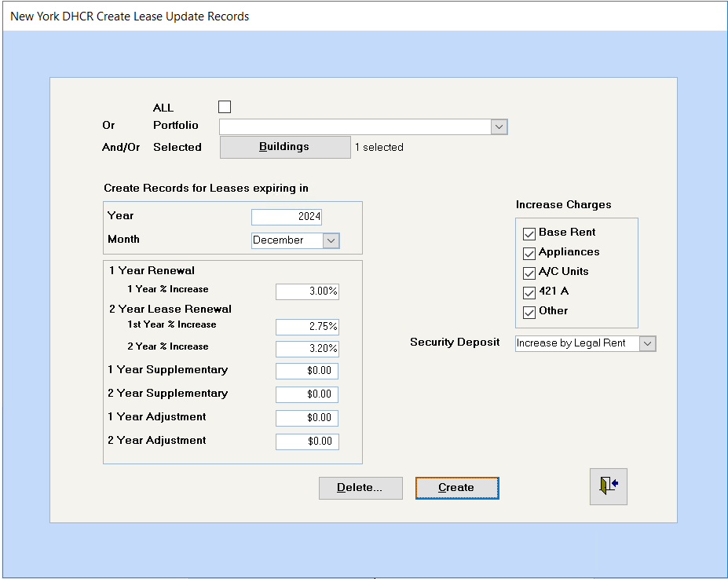Click the 2 Year Adjustment field
This screenshot has height=579, width=728.
click(x=307, y=442)
